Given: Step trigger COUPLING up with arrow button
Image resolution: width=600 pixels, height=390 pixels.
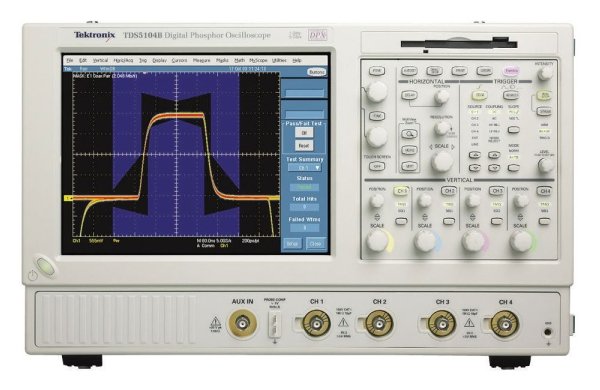Looking at the screenshot, I should [x=494, y=155].
